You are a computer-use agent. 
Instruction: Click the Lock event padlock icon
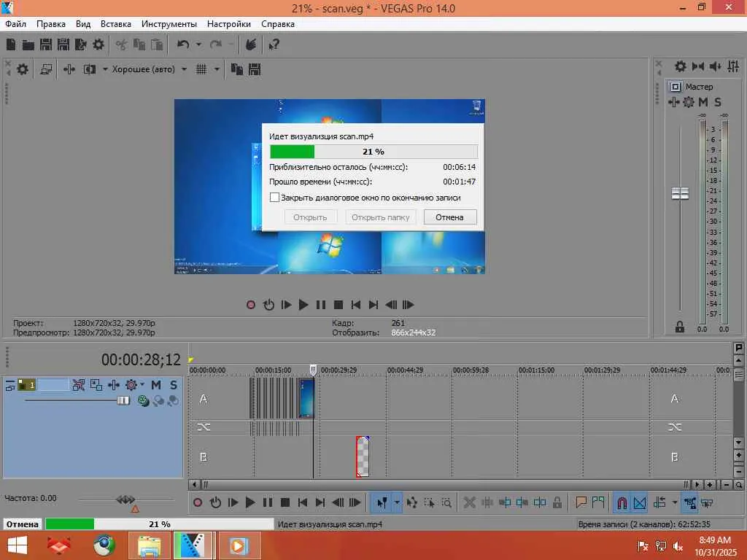coord(557,502)
